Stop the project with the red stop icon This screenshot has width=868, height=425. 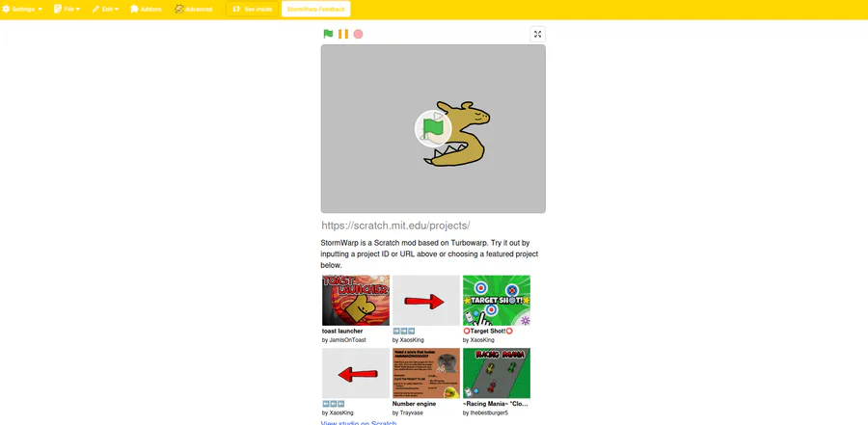tap(358, 34)
